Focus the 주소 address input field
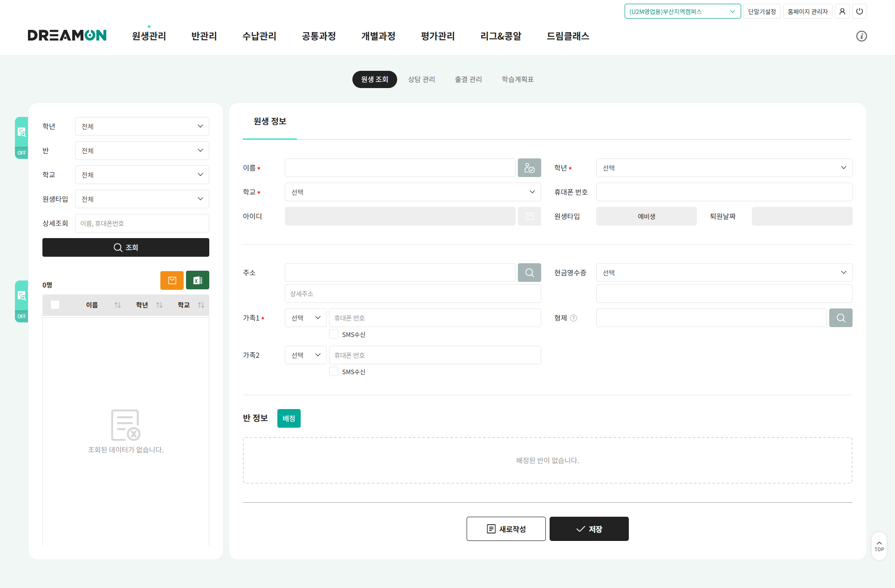895x588 pixels. pyautogui.click(x=400, y=273)
